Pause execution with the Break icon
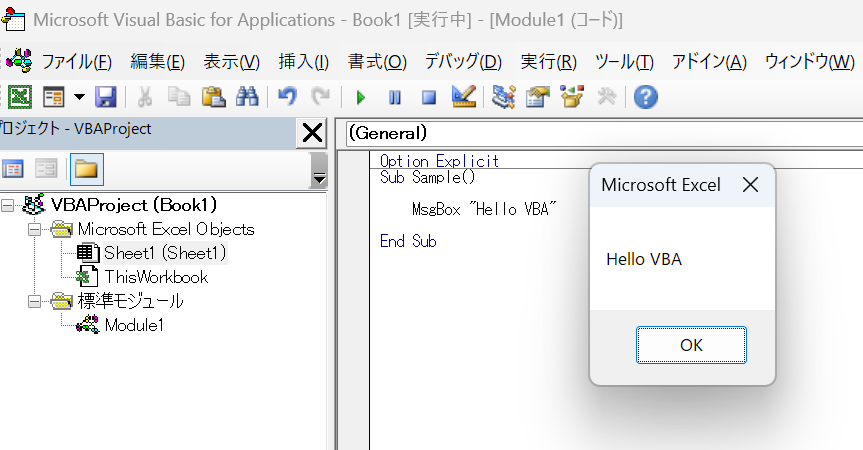863x450 pixels. 395,98
